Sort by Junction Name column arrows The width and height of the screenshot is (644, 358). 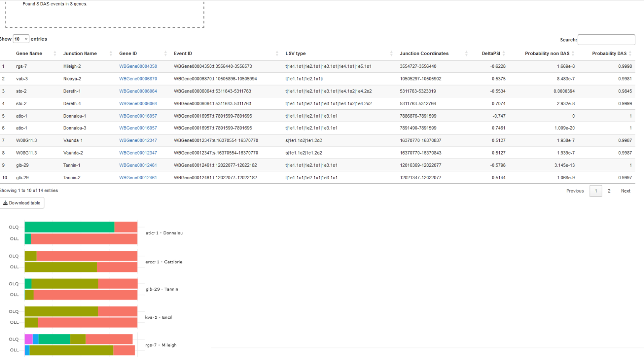111,54
